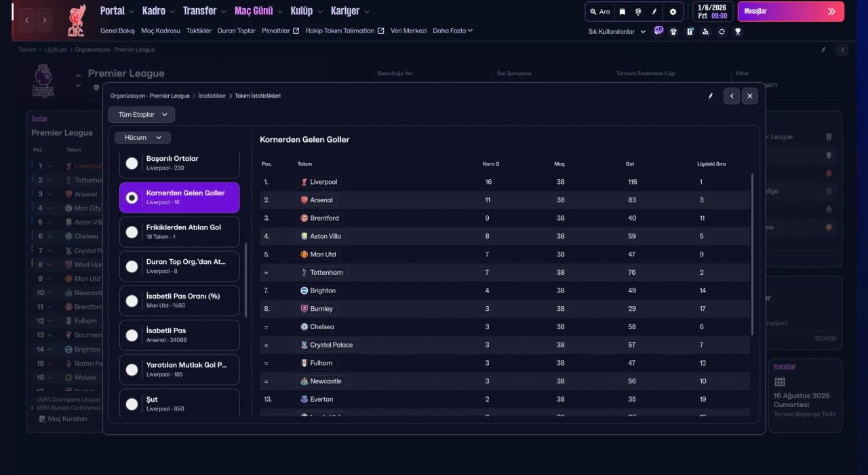This screenshot has width=868, height=475.
Task: Click the Man Utd badge in the table
Action: [x=304, y=254]
